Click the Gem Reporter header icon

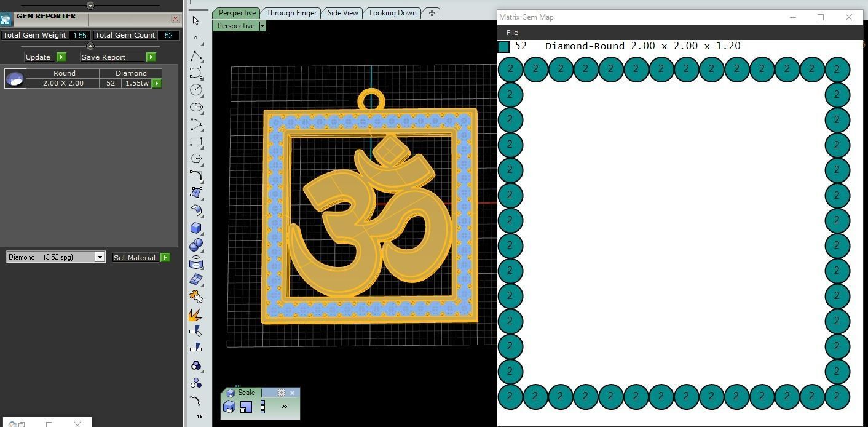[6, 19]
